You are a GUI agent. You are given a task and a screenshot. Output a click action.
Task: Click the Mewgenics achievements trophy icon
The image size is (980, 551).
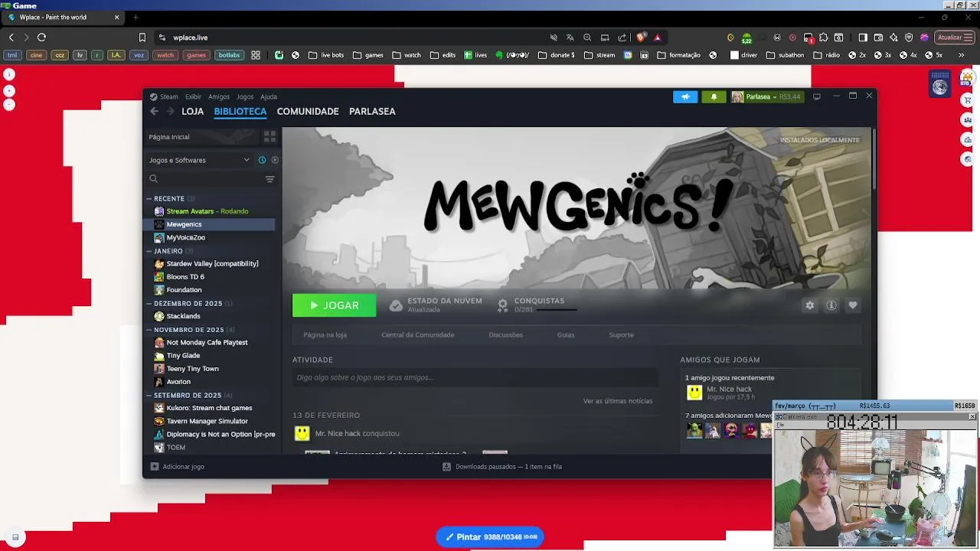(x=502, y=305)
